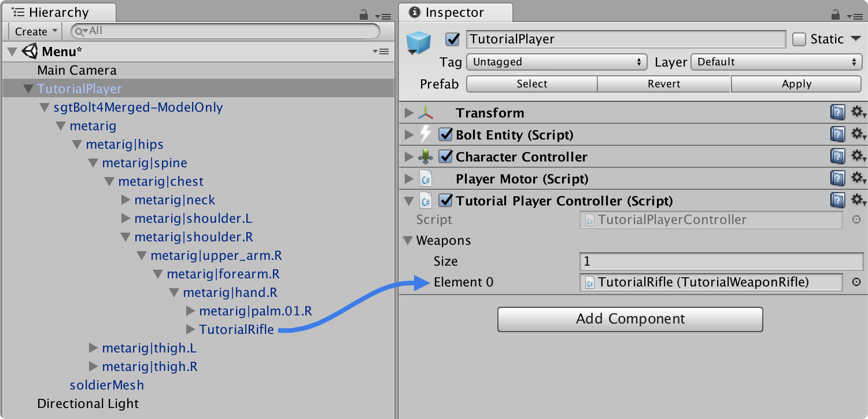The image size is (868, 419).
Task: Open Bolt Entity help reference icon
Action: tap(837, 135)
